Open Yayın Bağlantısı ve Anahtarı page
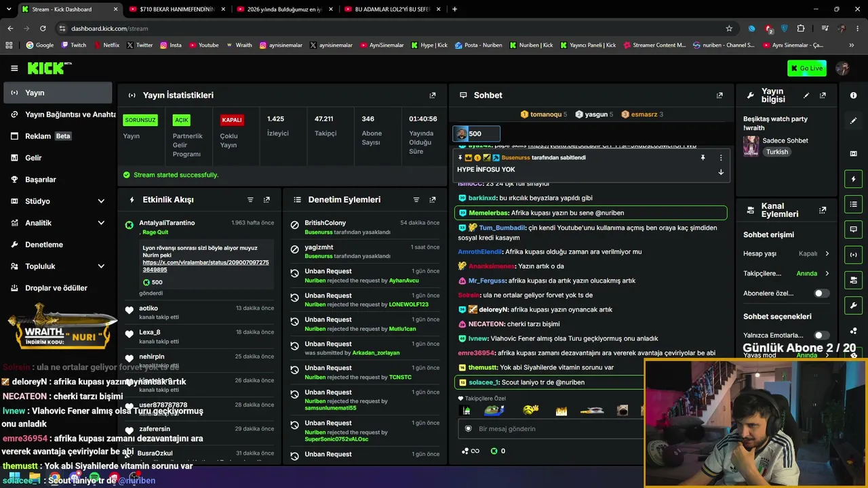Viewport: 868px width, 488px height. (57, 115)
